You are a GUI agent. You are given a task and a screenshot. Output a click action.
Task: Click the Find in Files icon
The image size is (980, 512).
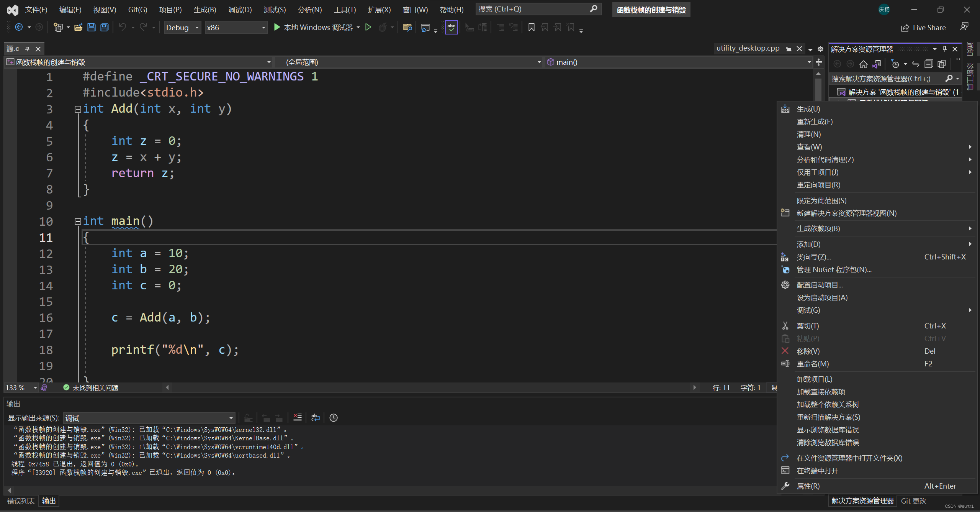[x=407, y=27]
